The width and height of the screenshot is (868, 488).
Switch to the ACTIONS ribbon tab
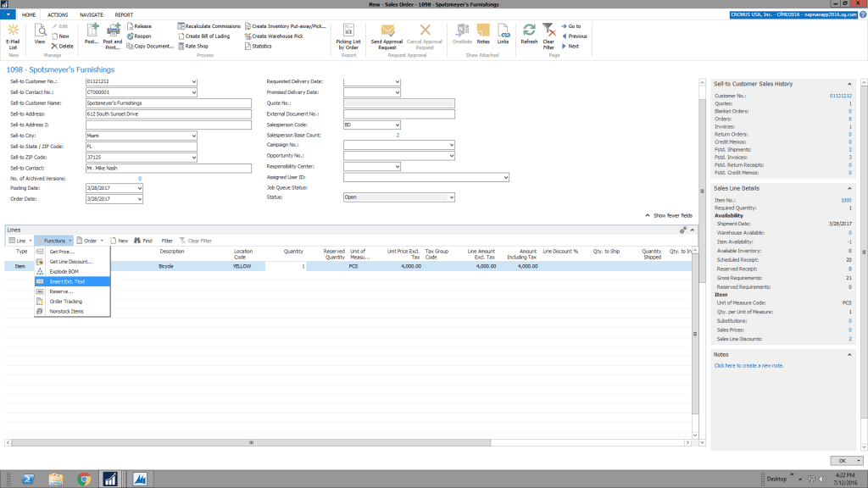[x=58, y=14]
